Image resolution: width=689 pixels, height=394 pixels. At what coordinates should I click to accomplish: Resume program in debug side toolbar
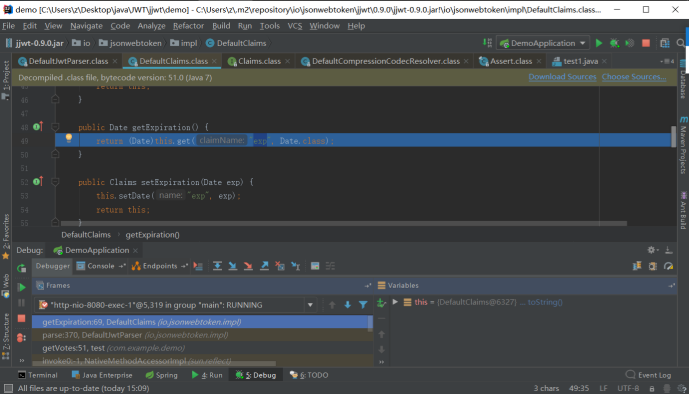[21, 287]
